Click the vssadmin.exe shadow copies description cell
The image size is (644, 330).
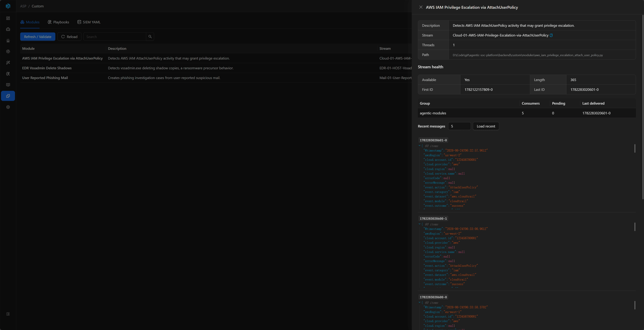(x=171, y=68)
